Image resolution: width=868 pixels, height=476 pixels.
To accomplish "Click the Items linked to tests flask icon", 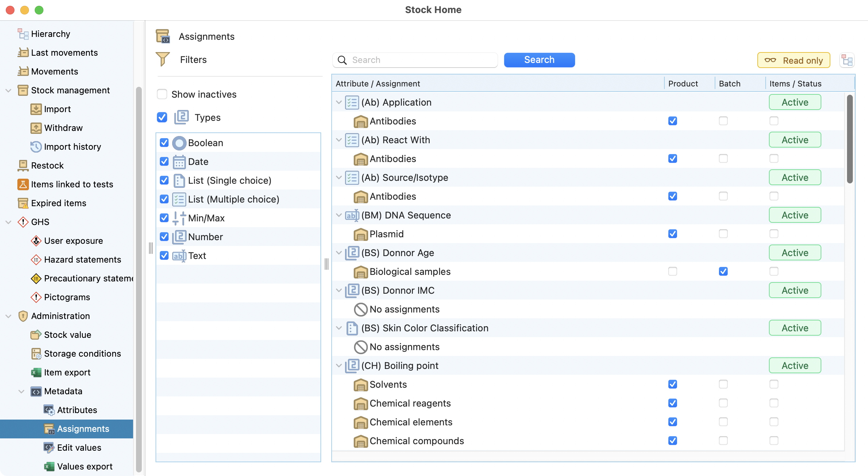I will 23,184.
